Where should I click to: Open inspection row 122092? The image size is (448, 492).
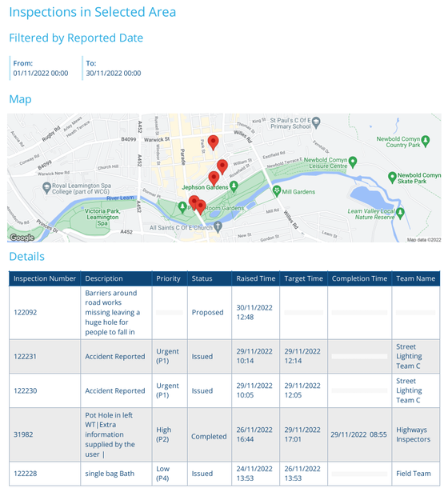(x=224, y=313)
